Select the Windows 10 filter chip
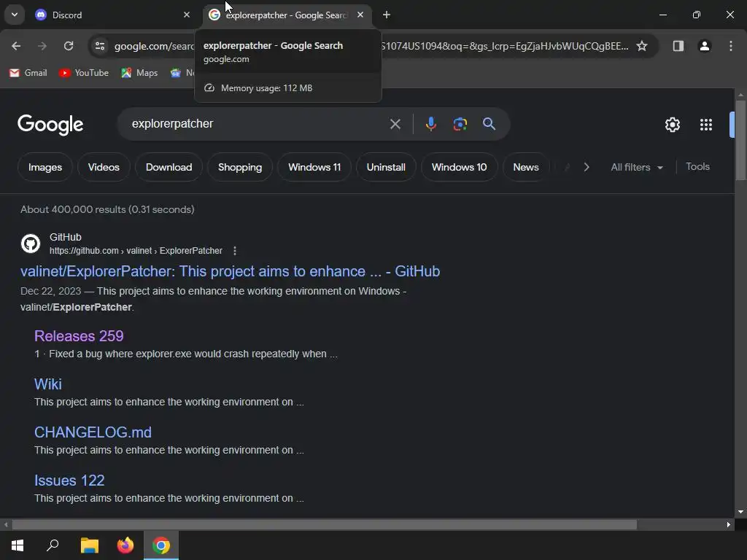Screen dimensions: 747x560 [460, 167]
